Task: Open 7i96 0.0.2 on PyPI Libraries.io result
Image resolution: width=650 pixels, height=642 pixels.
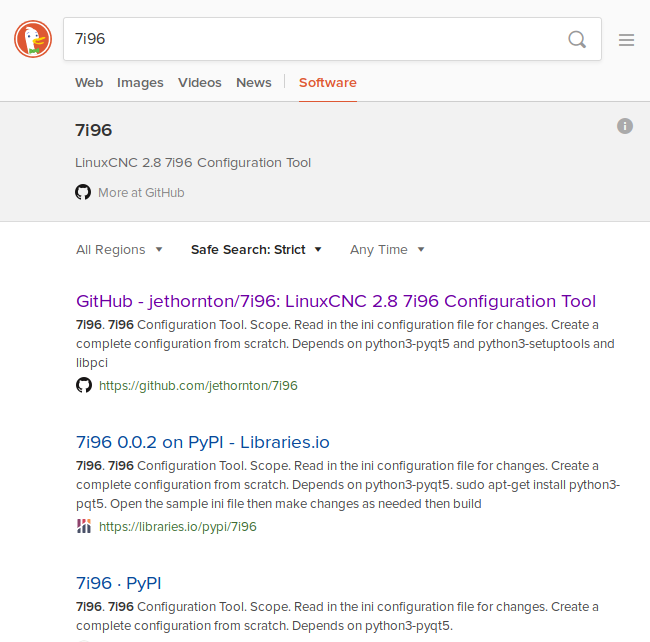Action: (203, 442)
